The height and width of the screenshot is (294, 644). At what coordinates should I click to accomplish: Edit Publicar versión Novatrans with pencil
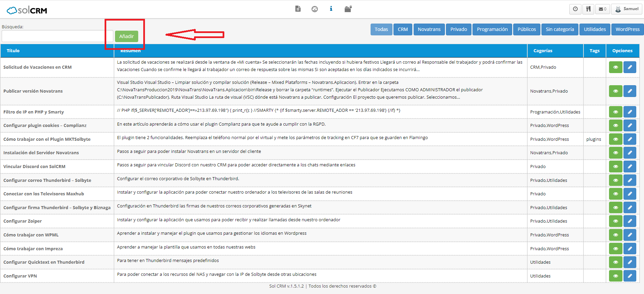tap(630, 91)
